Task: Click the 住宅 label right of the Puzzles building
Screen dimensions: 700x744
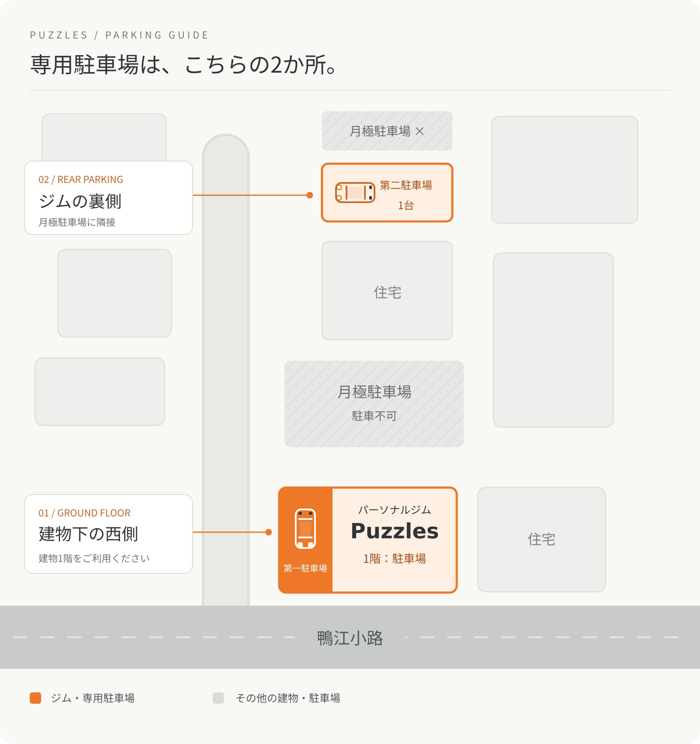Action: (542, 539)
